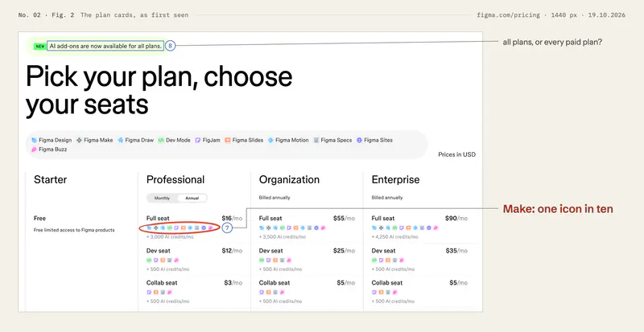This screenshot has height=332, width=644.
Task: Click the Dev Mode chip in the product legend
Action: [x=174, y=140]
